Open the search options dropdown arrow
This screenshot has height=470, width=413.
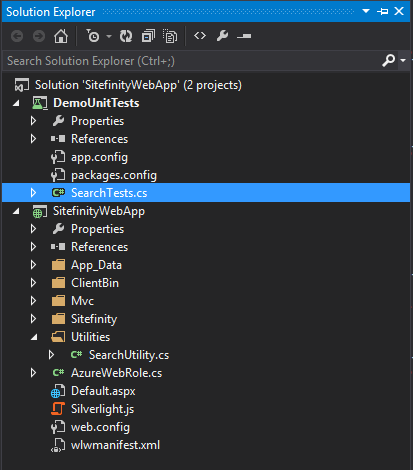(x=403, y=61)
